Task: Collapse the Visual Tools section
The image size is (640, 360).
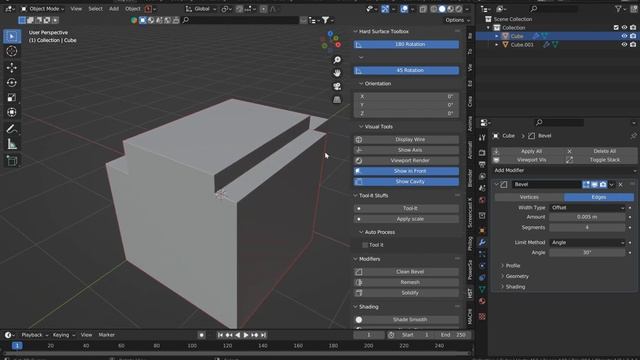Action: pyautogui.click(x=361, y=127)
